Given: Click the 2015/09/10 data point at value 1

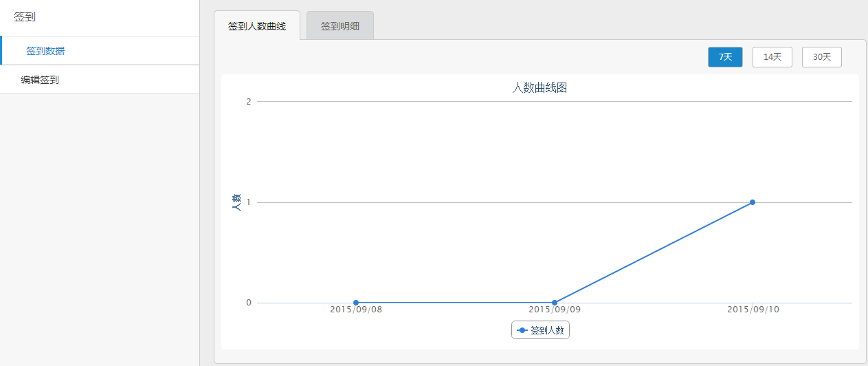Looking at the screenshot, I should tap(753, 202).
